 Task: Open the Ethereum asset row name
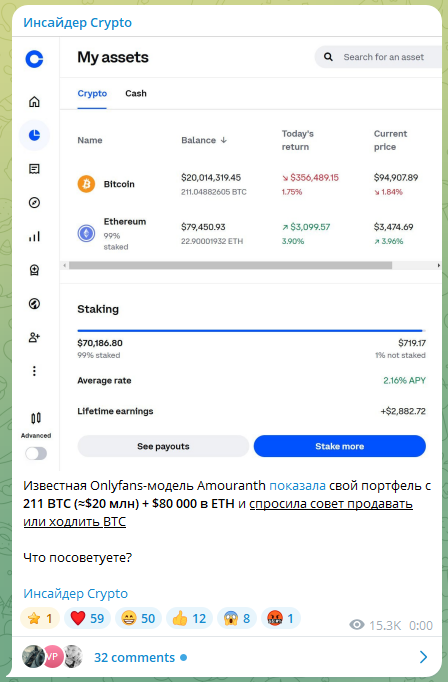click(125, 222)
